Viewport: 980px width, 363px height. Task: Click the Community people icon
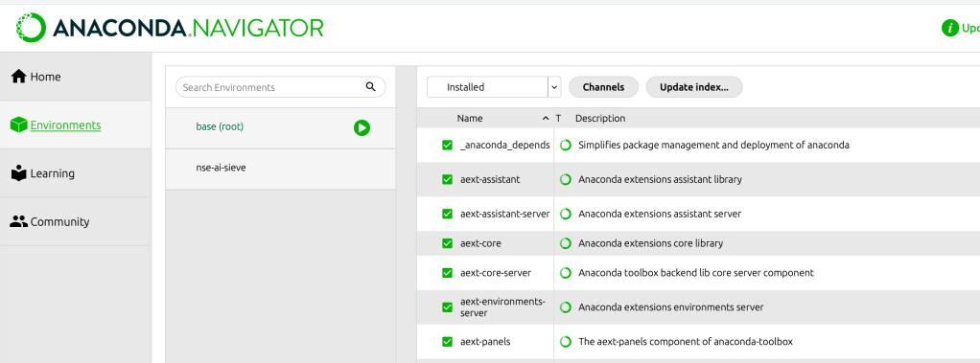coord(19,222)
